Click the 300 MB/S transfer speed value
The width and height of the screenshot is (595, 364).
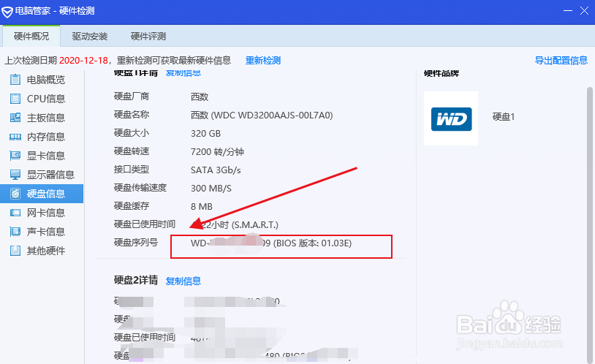coord(211,189)
